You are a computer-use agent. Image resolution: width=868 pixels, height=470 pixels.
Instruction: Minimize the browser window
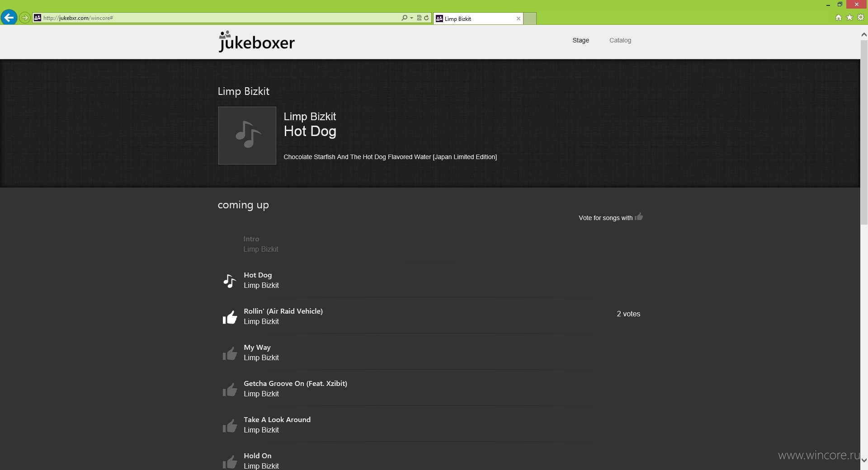click(828, 5)
